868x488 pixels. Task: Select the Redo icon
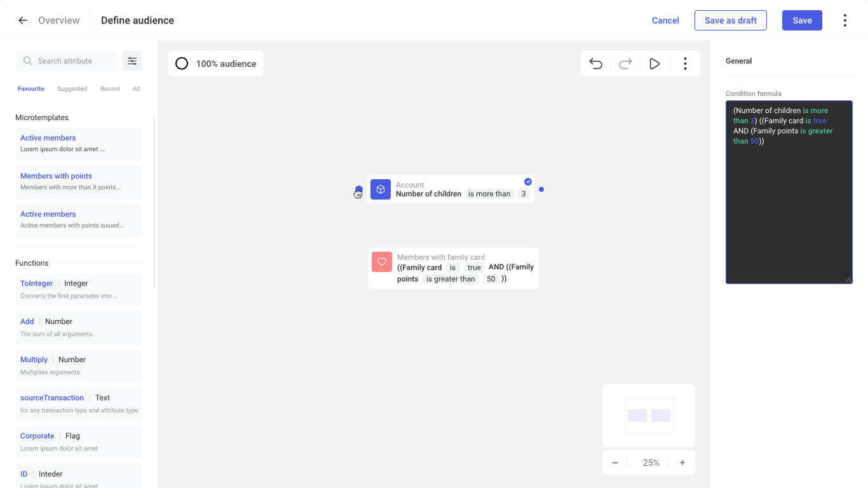point(625,64)
